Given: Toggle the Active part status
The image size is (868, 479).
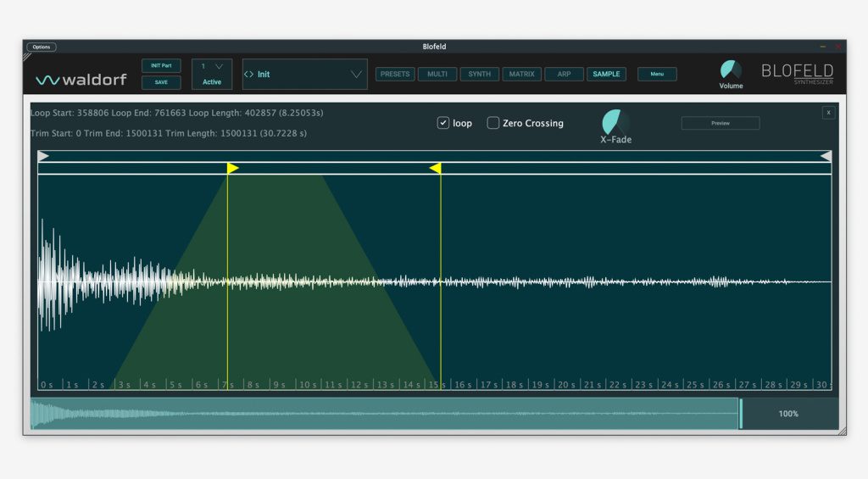Looking at the screenshot, I should tap(212, 82).
